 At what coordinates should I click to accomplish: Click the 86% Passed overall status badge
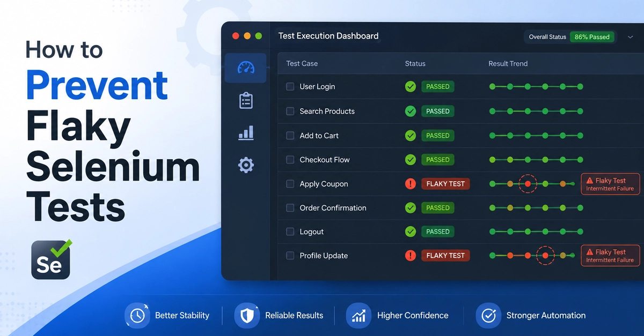(592, 37)
